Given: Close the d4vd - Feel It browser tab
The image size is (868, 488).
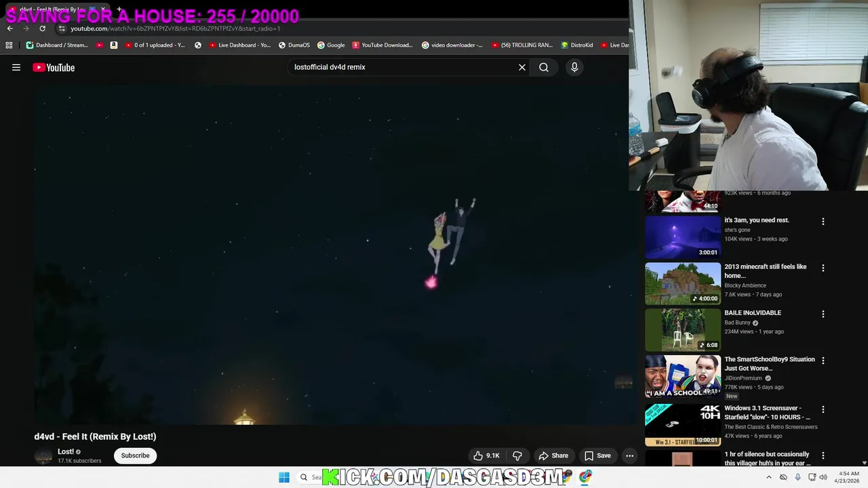Looking at the screenshot, I should click(103, 9).
